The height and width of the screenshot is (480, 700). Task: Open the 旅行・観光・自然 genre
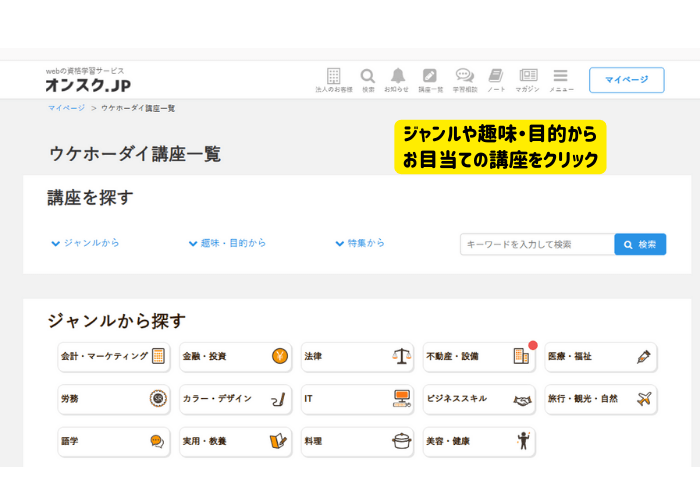[600, 399]
